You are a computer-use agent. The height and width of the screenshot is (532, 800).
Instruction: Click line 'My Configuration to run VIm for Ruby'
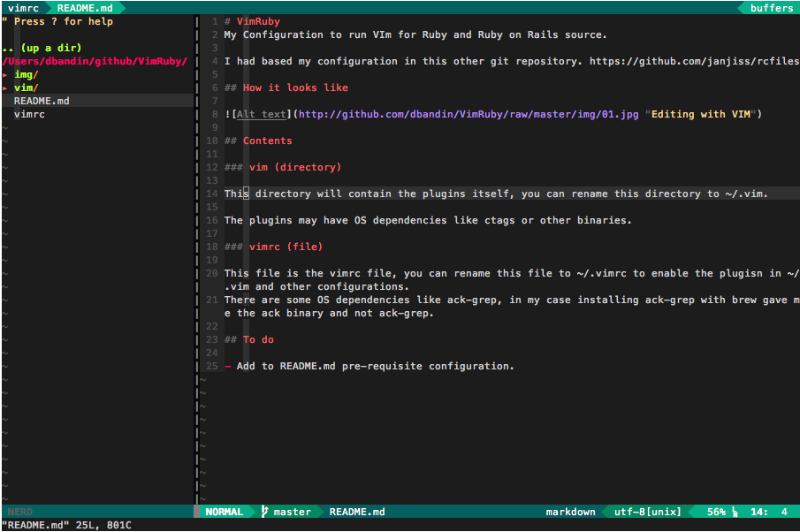click(x=415, y=34)
